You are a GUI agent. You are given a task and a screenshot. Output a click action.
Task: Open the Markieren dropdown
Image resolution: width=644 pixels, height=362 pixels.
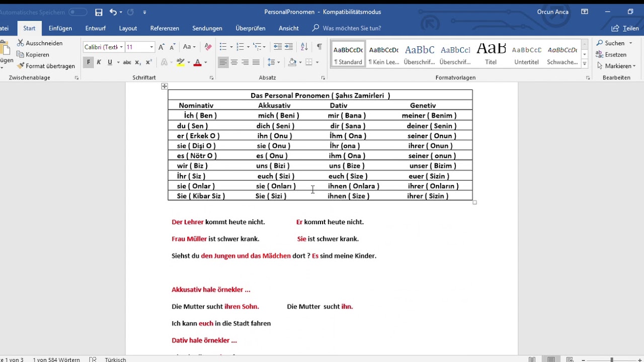(616, 66)
